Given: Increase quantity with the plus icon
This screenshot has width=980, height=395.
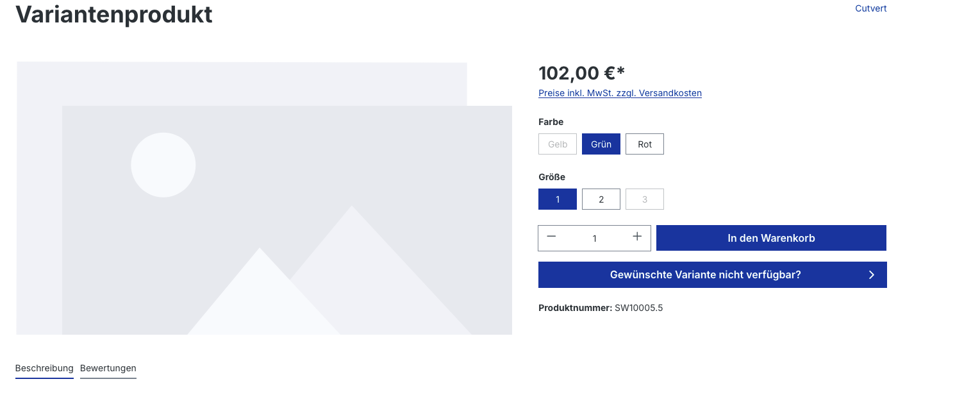Looking at the screenshot, I should (637, 237).
